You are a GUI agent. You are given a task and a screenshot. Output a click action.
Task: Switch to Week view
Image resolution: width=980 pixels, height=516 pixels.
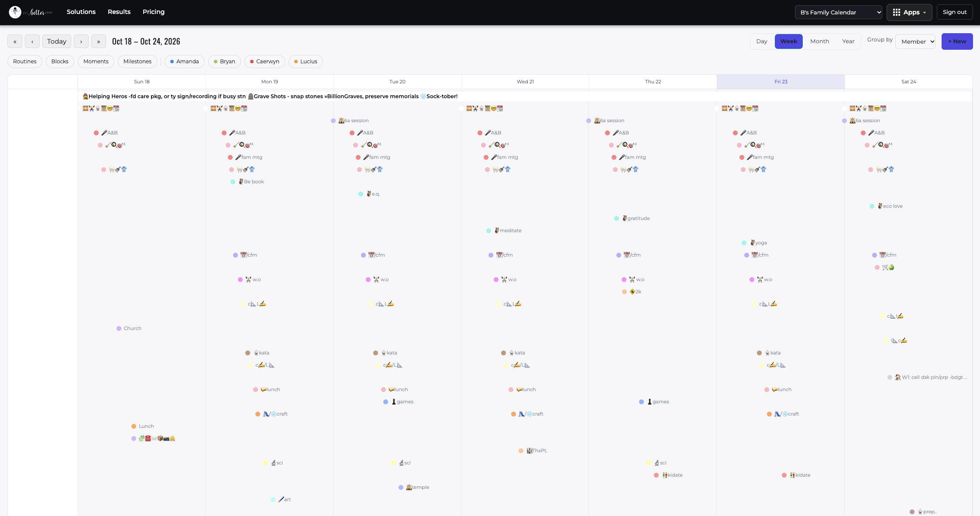pos(789,41)
